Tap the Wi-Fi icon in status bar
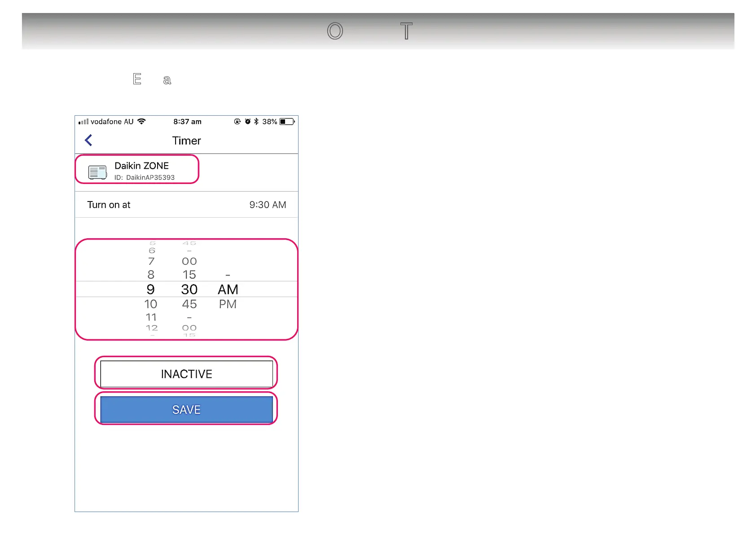Viewport: 756px width, 534px height. click(141, 122)
